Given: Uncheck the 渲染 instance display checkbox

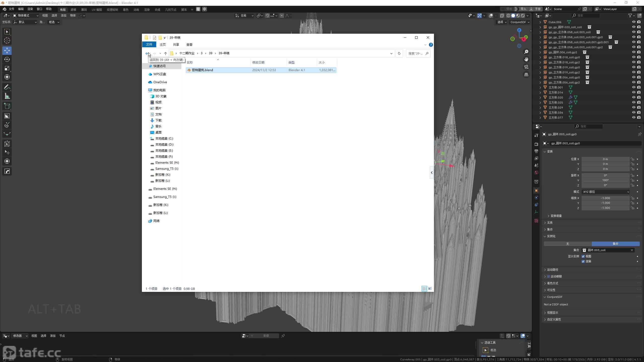Looking at the screenshot, I should (583, 261).
